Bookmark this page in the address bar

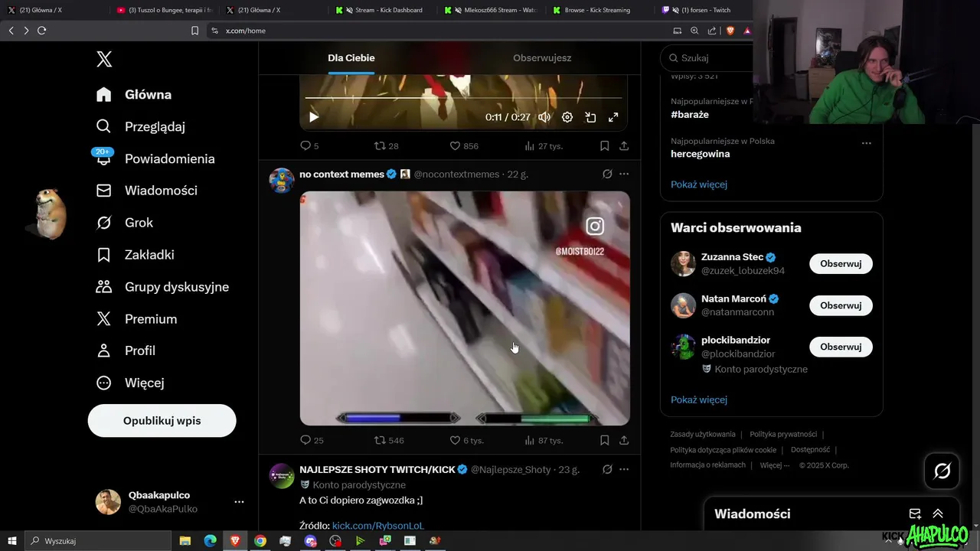coord(194,31)
